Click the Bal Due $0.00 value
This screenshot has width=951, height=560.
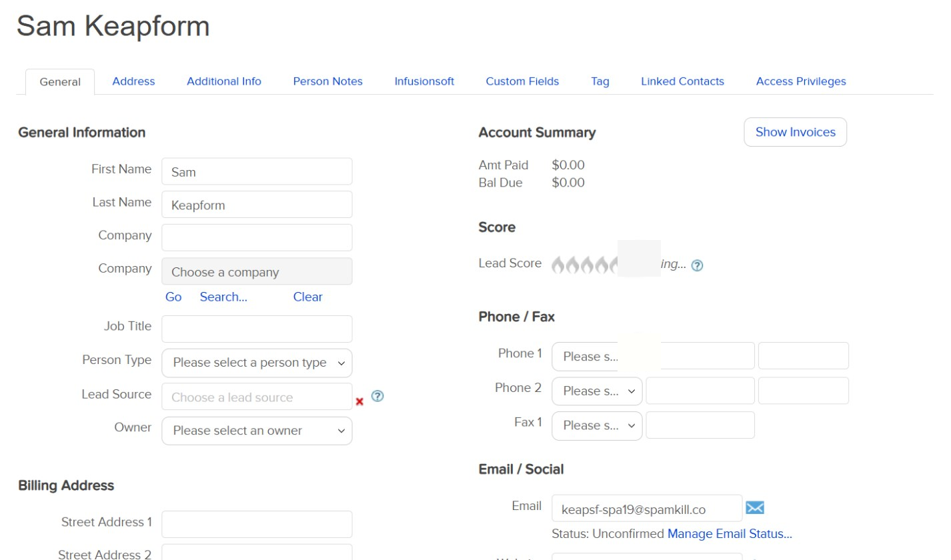click(568, 183)
